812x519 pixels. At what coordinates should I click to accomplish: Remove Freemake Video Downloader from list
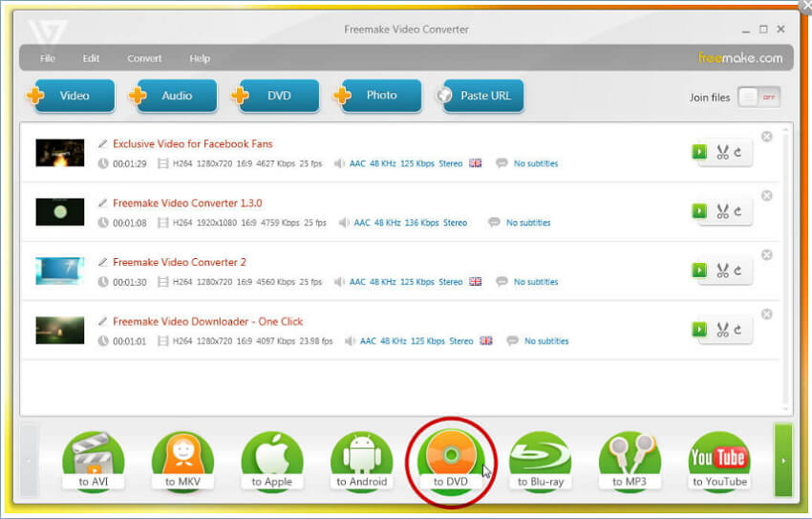767,314
